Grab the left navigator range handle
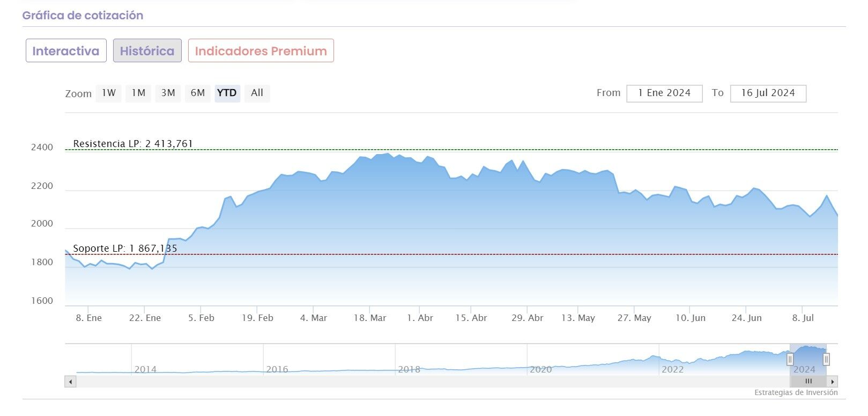The image size is (868, 416). tap(790, 359)
